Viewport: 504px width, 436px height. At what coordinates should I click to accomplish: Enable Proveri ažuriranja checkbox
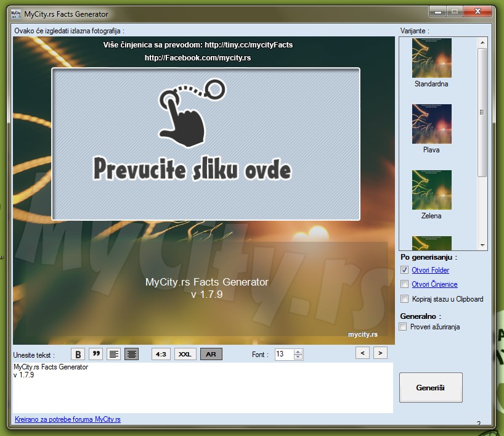pos(402,327)
